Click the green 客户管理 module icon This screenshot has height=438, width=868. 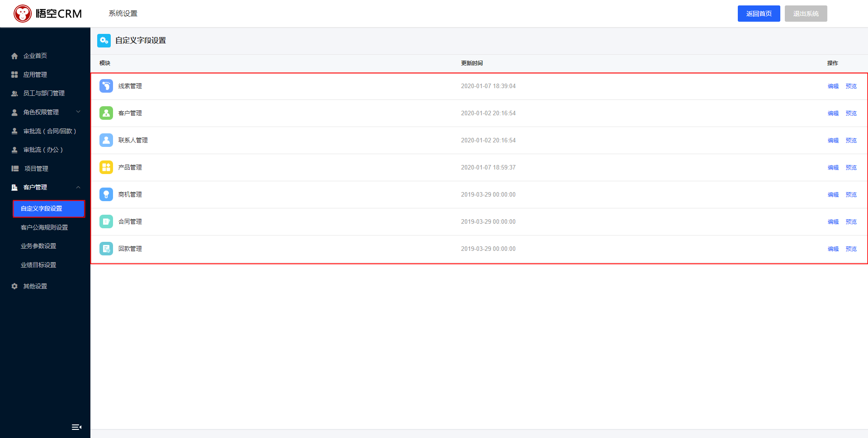(106, 113)
